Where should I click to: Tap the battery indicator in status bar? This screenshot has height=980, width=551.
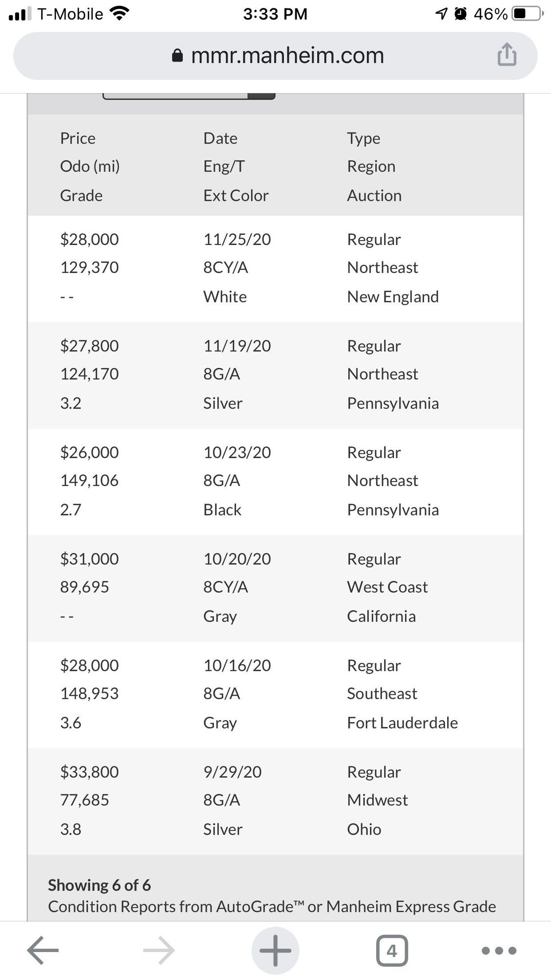point(527,13)
